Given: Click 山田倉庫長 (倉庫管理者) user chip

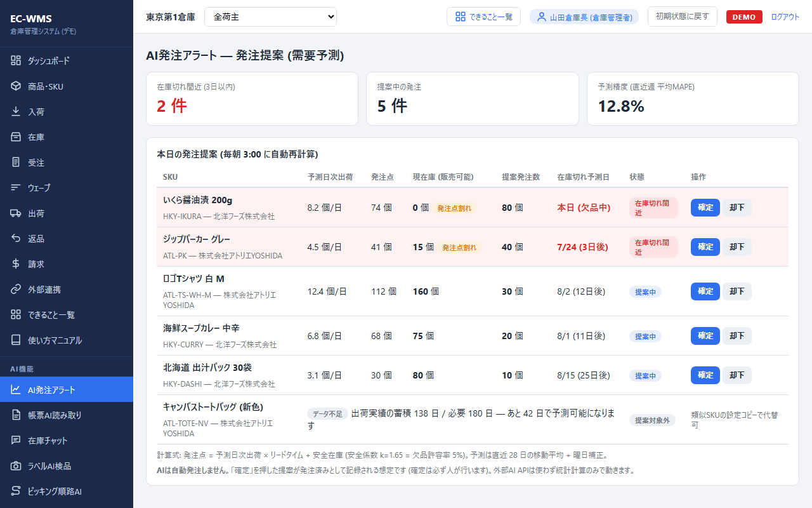Looking at the screenshot, I should click(584, 17).
